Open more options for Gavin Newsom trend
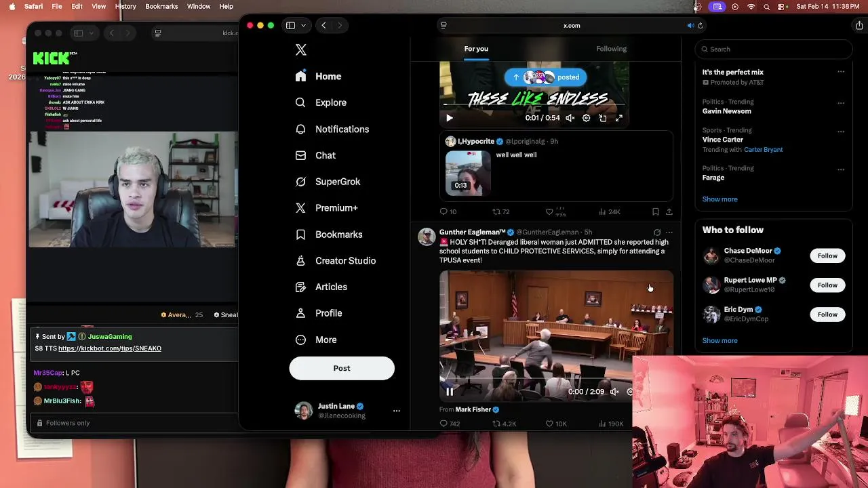Screen dimensions: 868x488 (x=841, y=103)
